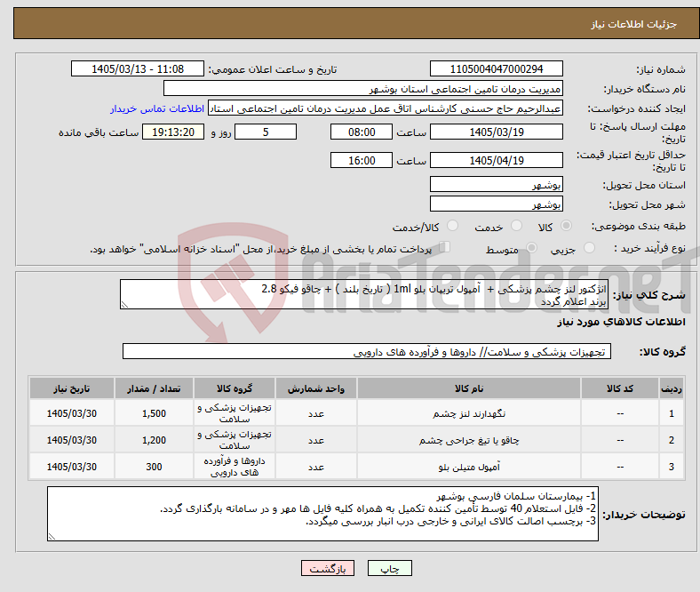Click the داروها و فرآورده های دارویی group cell
This screenshot has height=592, width=700.
(x=235, y=467)
